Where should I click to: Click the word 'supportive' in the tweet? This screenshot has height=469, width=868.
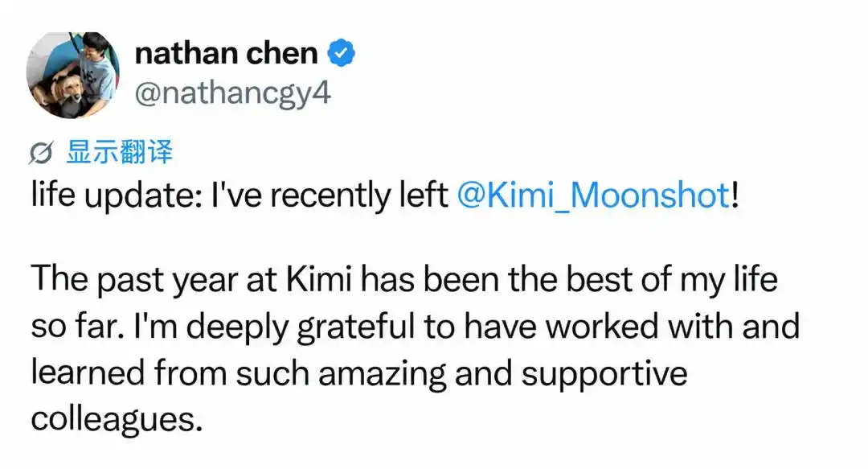(604, 374)
